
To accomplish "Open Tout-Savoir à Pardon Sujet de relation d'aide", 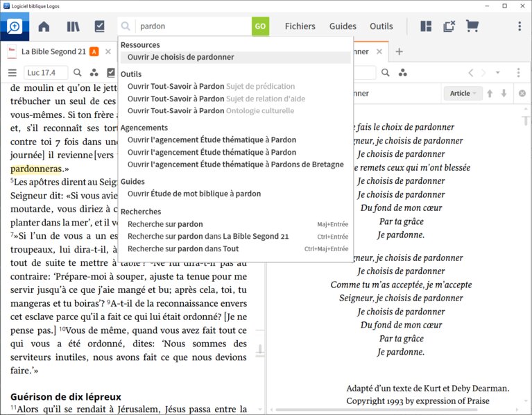I will pos(235,99).
